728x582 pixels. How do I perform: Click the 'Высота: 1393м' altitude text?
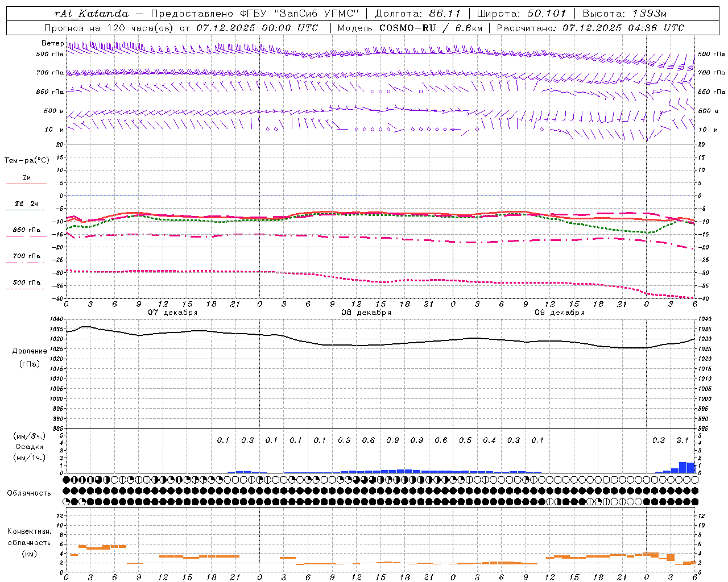coord(624,14)
